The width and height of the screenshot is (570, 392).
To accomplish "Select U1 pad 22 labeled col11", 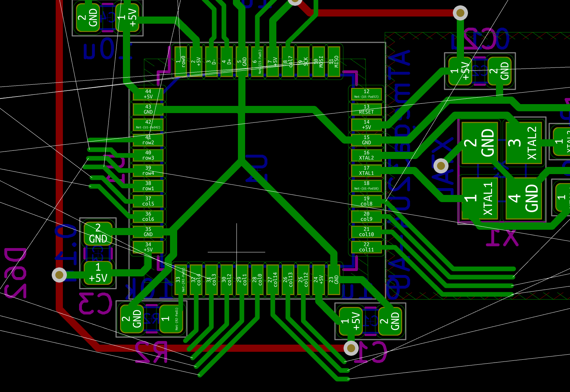I will click(366, 247).
